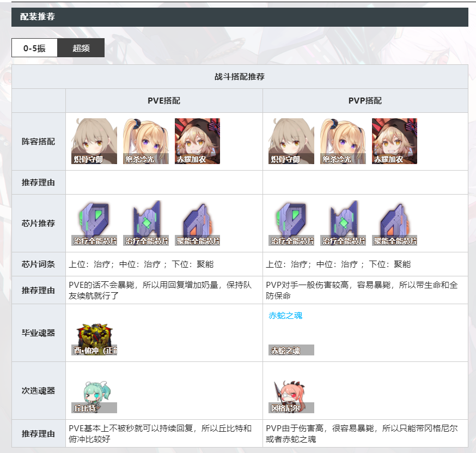Open the 丘比特 chibi character icon
Viewport: 476px width, 453px height.
[x=94, y=396]
